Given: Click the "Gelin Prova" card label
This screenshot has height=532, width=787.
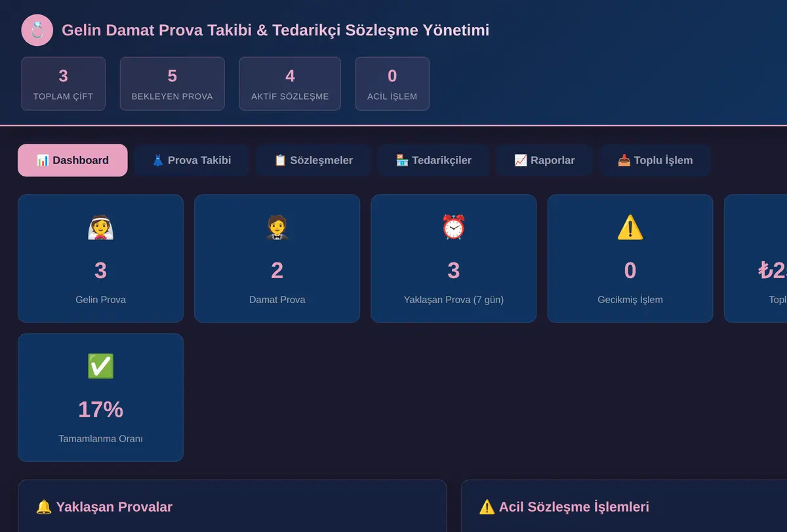Looking at the screenshot, I should 100,300.
